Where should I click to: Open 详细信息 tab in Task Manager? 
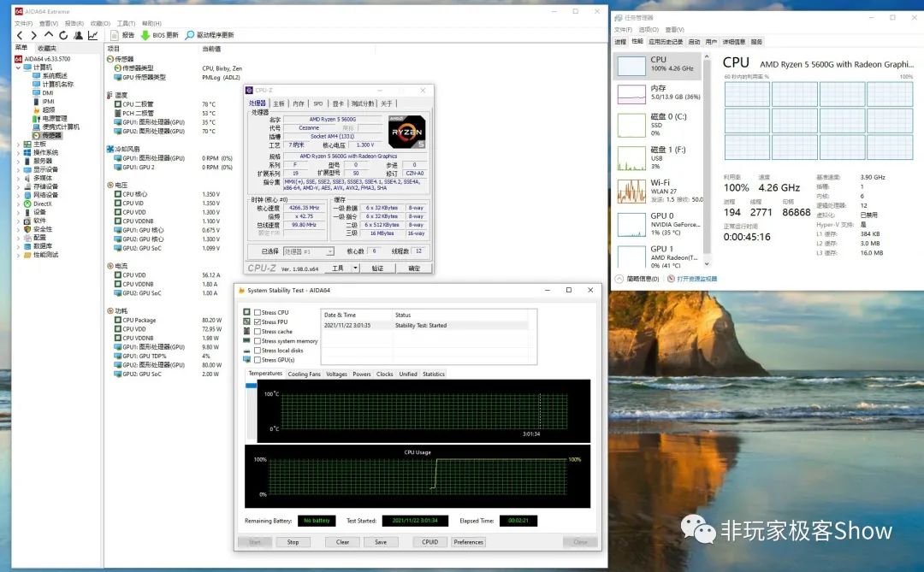pos(734,42)
